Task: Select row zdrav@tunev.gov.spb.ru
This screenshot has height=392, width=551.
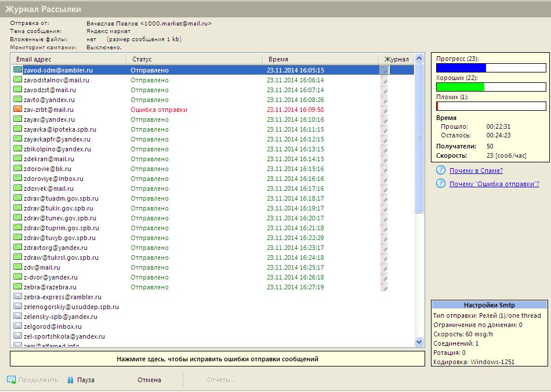Action: click(x=213, y=218)
